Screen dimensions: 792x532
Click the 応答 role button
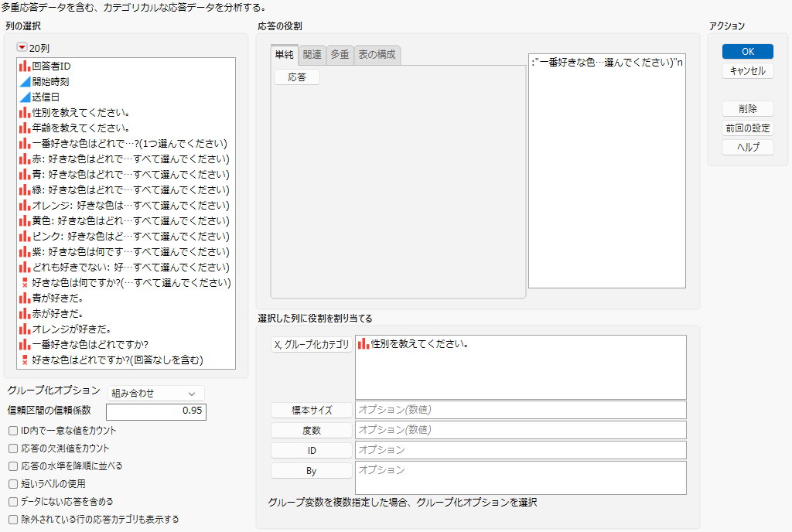coord(297,77)
